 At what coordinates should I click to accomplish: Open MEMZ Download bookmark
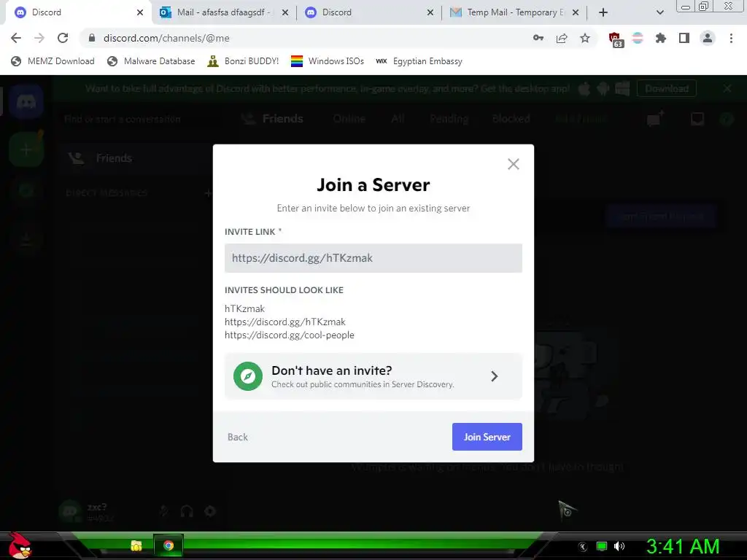[x=53, y=61]
